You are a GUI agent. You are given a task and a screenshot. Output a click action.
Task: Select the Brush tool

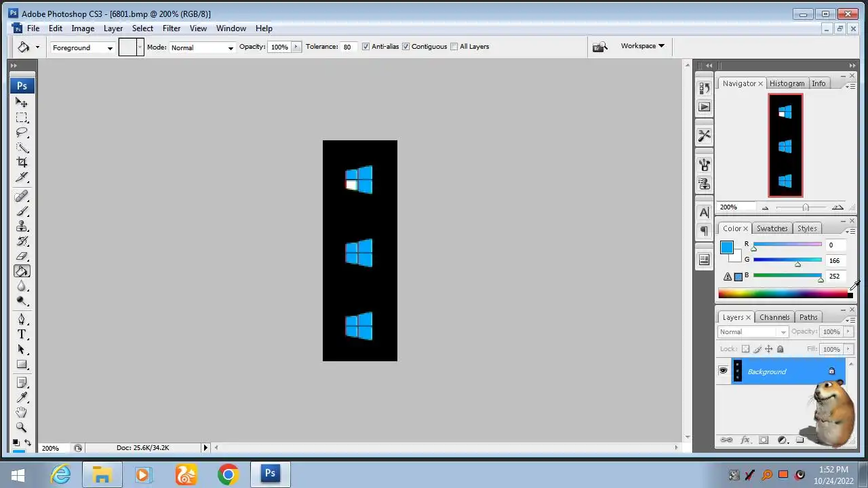[x=22, y=211]
